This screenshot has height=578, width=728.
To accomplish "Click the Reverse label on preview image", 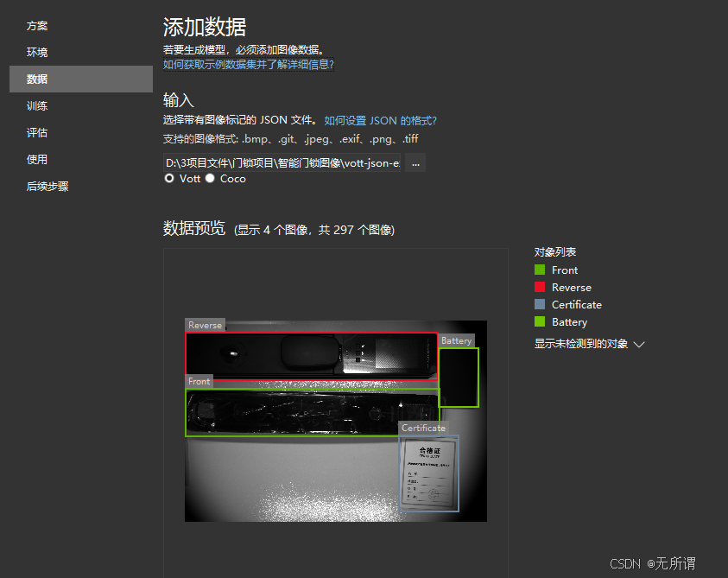I will tap(205, 325).
